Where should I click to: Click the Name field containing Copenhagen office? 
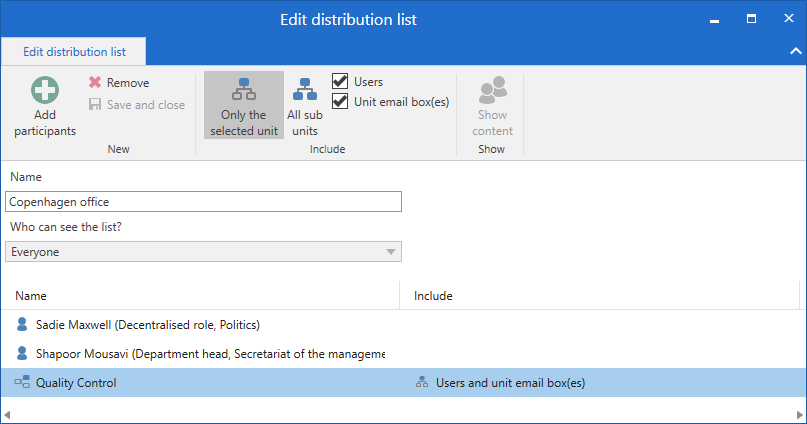(203, 202)
